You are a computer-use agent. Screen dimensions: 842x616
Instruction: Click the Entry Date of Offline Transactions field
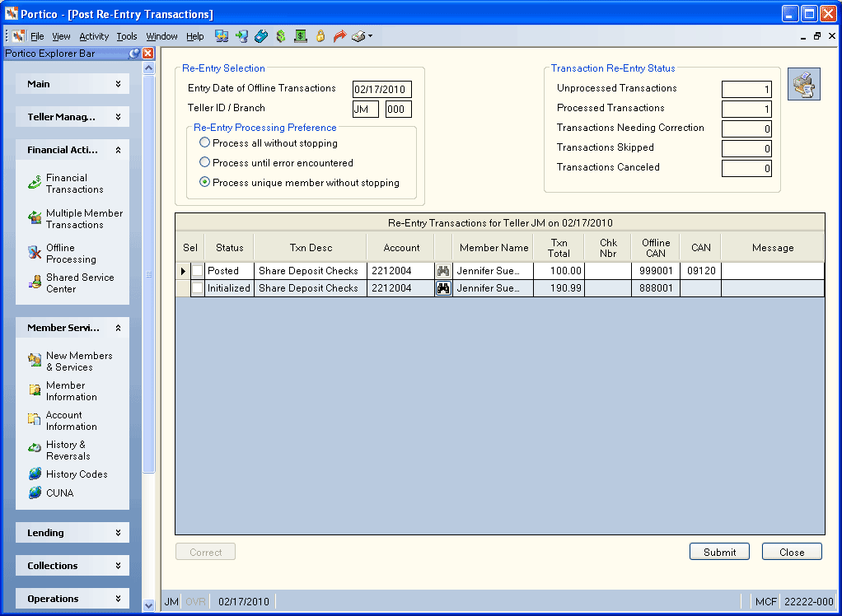(381, 89)
